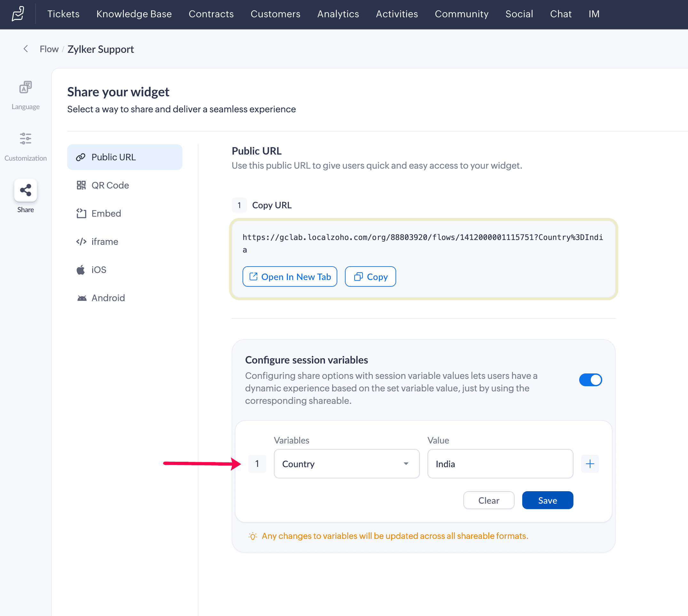Click the India value input field
The height and width of the screenshot is (616, 688).
coord(500,464)
